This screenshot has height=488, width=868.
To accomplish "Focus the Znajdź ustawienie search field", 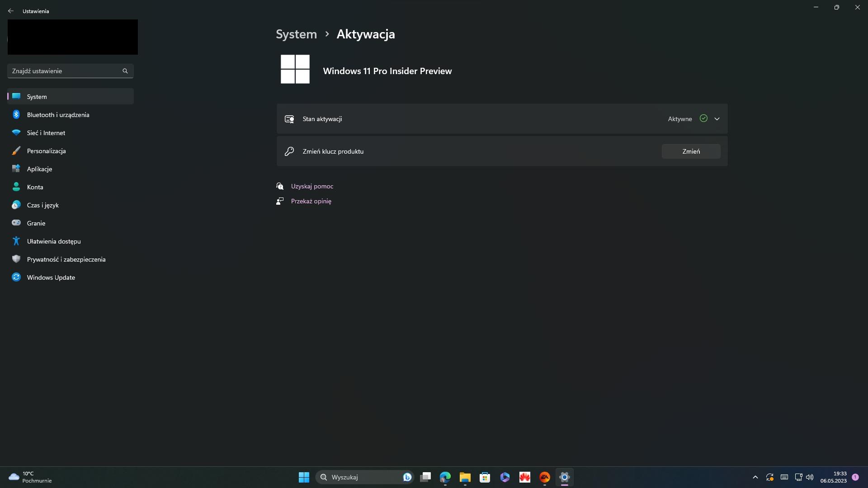I will click(71, 71).
